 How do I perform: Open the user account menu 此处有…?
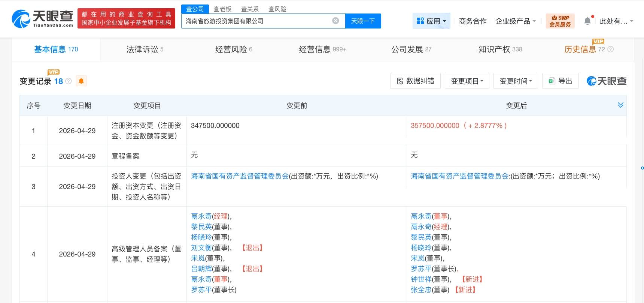(x=616, y=21)
